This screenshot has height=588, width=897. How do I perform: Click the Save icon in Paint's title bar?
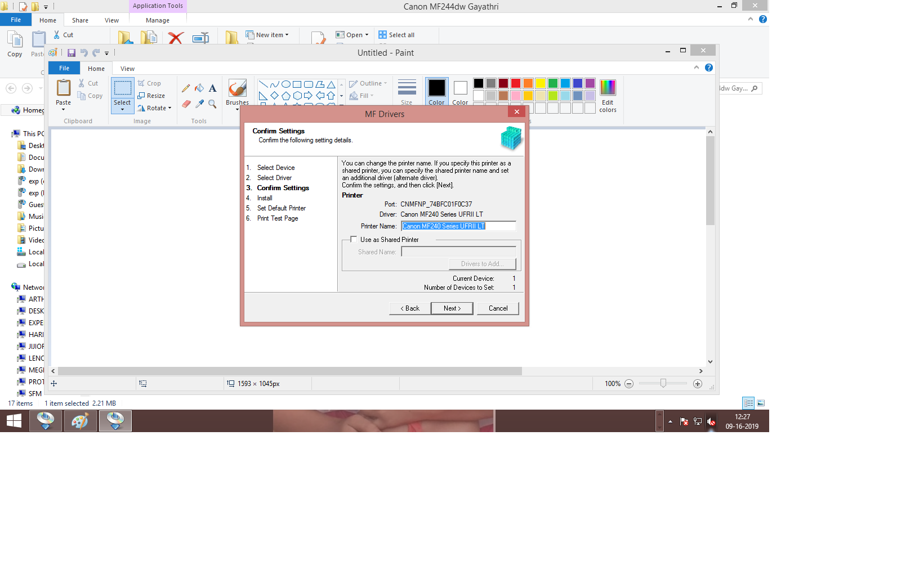tap(72, 53)
